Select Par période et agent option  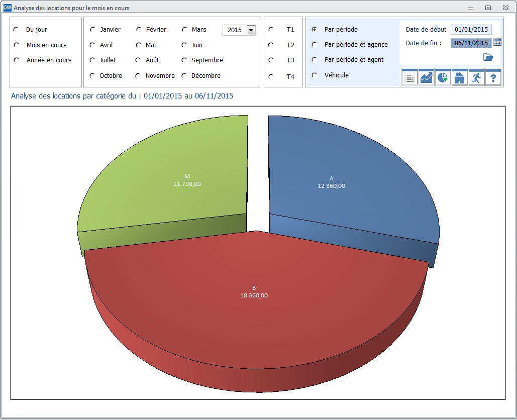pos(315,60)
